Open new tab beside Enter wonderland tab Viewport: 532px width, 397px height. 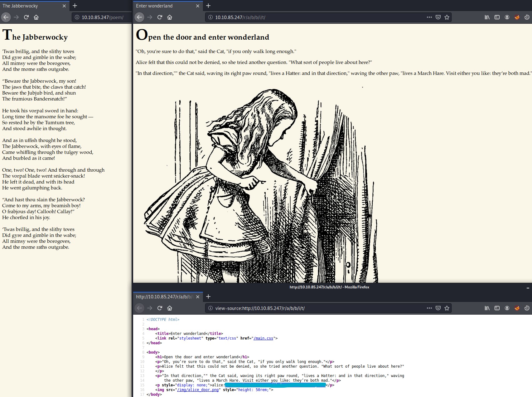click(208, 6)
